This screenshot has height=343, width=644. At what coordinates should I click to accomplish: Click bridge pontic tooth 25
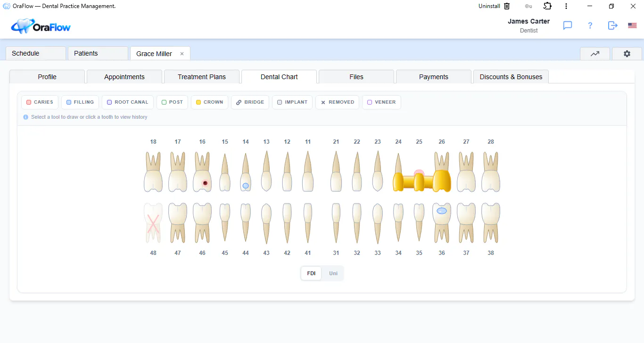click(419, 180)
